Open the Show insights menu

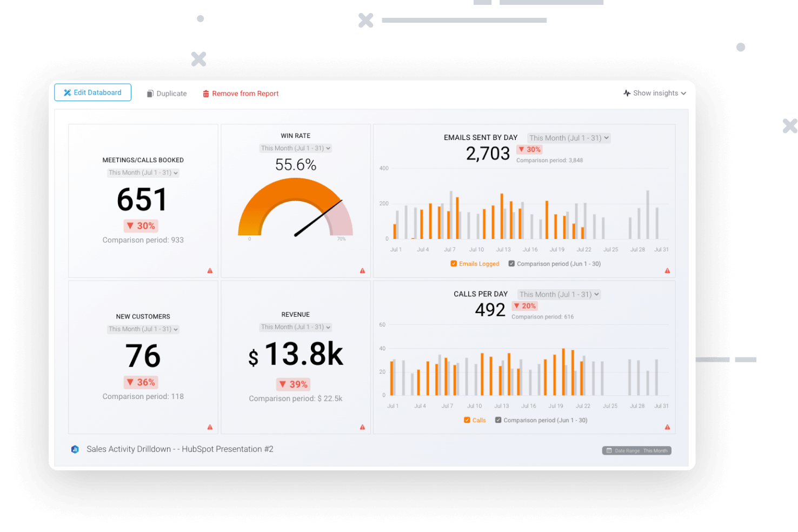[654, 92]
